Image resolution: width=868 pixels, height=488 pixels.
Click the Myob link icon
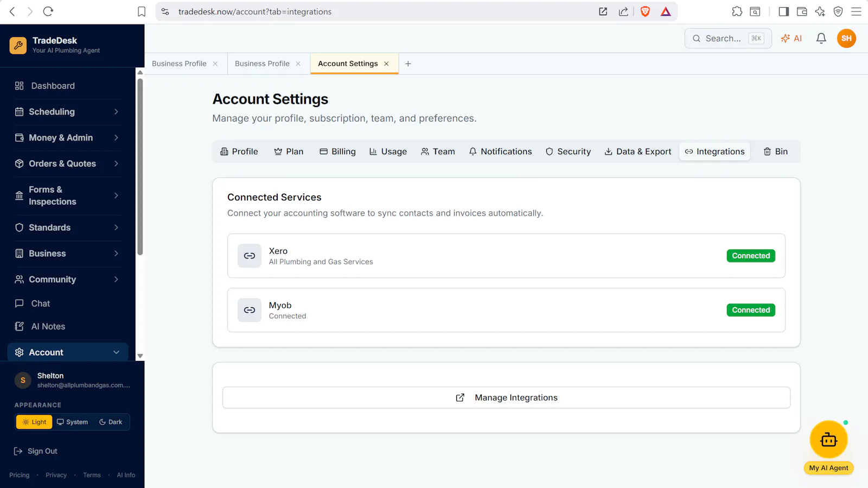point(250,310)
